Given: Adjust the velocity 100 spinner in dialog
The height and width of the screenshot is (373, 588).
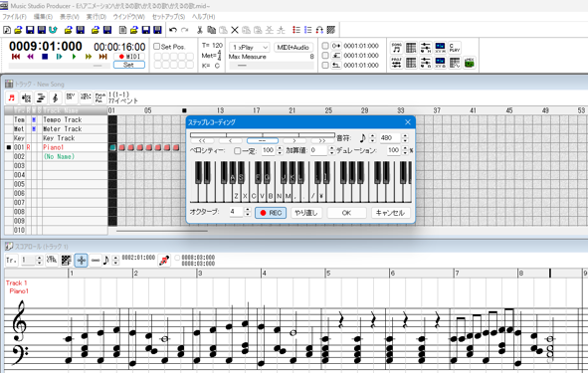Looking at the screenshot, I should [x=280, y=151].
